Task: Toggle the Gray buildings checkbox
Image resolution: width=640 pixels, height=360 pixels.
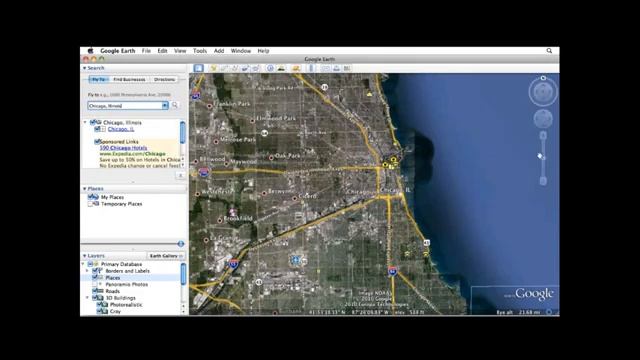Action: point(99,311)
